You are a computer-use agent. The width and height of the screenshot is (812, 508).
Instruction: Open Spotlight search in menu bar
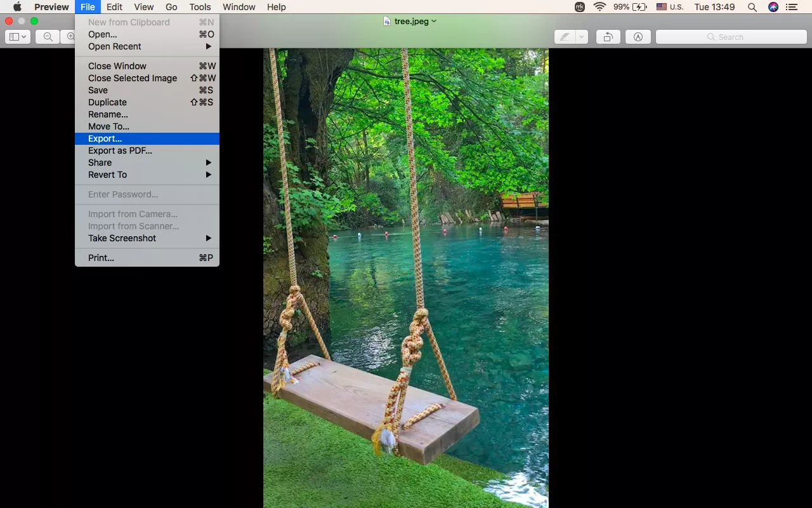coord(752,7)
